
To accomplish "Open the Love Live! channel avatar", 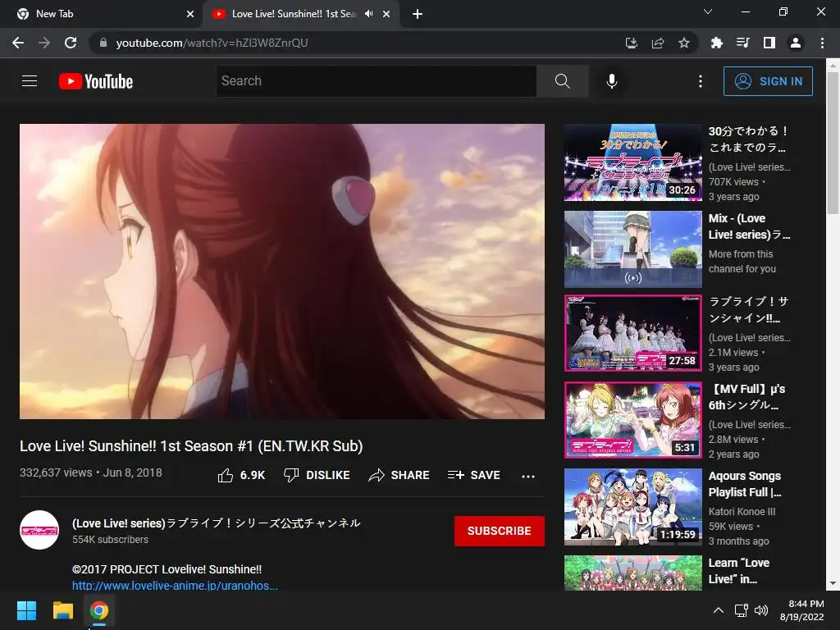I will 39,530.
